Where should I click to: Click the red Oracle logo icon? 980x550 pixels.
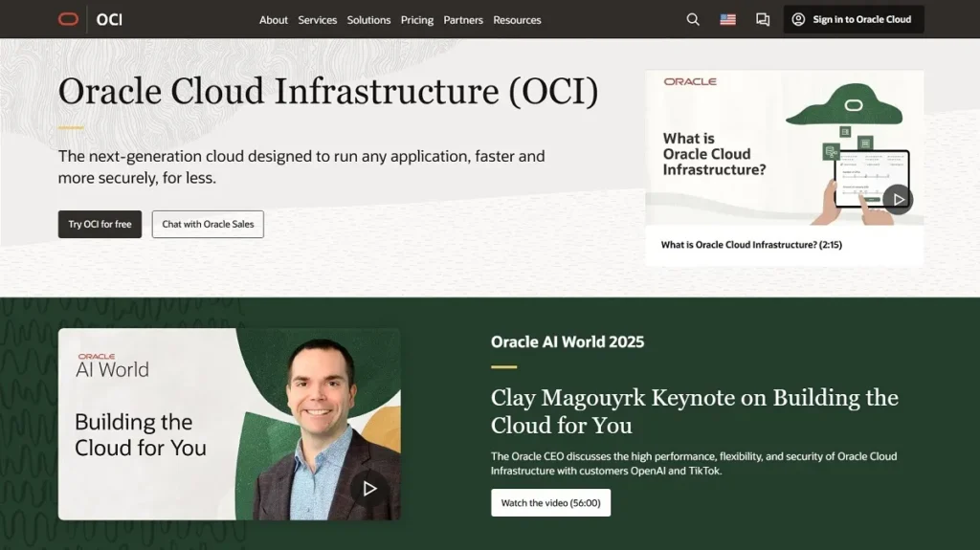[x=68, y=19]
